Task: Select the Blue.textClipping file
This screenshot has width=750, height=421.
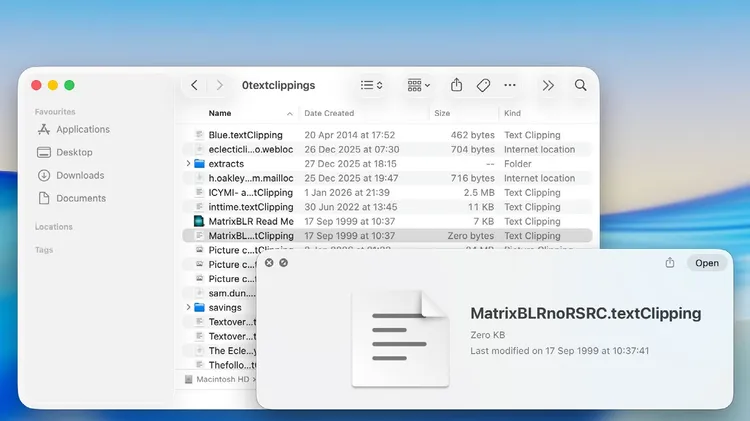Action: (x=245, y=135)
